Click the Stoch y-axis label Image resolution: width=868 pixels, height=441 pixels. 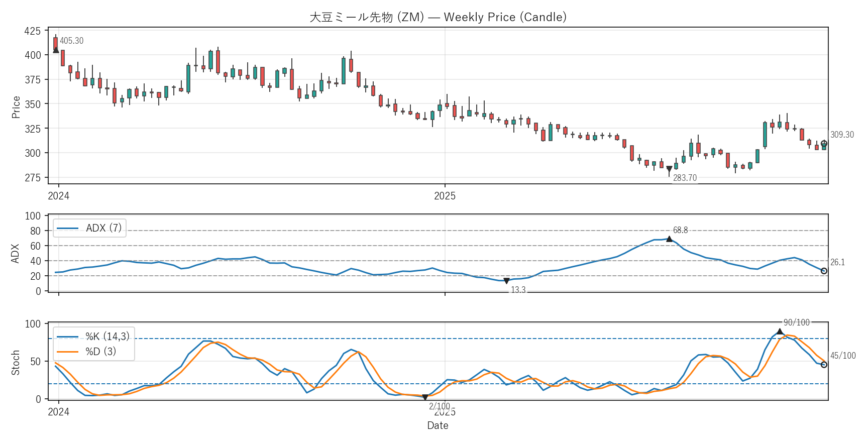16,362
